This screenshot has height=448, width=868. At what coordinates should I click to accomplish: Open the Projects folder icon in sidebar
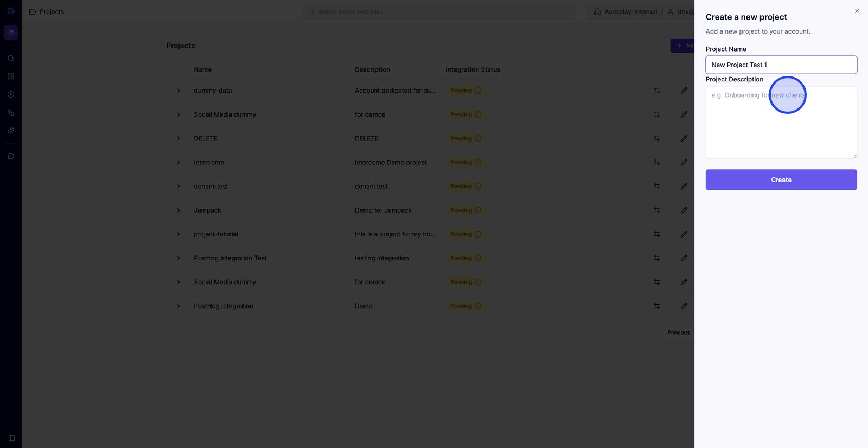pos(11,33)
